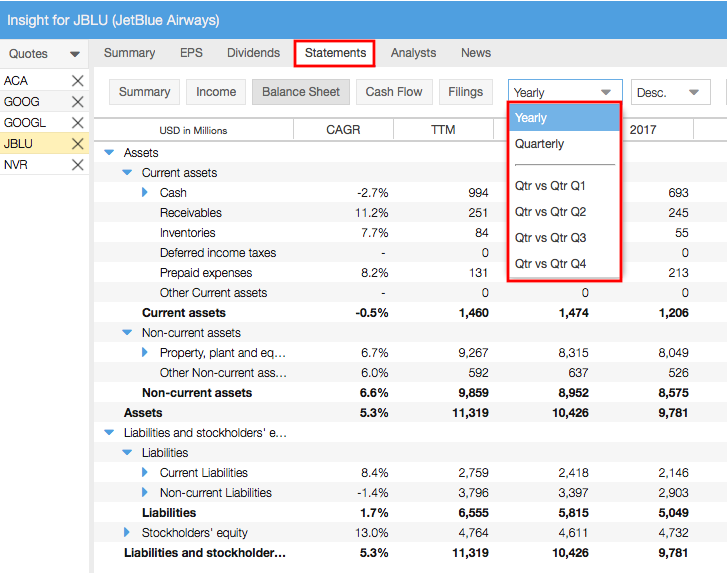The width and height of the screenshot is (727, 573).
Task: Select Qtr vs Qtr Q1 option
Action: [564, 185]
